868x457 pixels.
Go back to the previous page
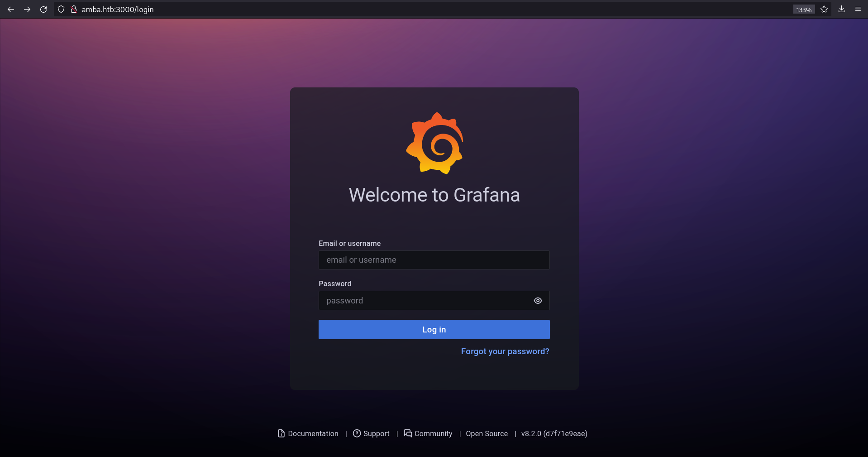pyautogui.click(x=11, y=9)
